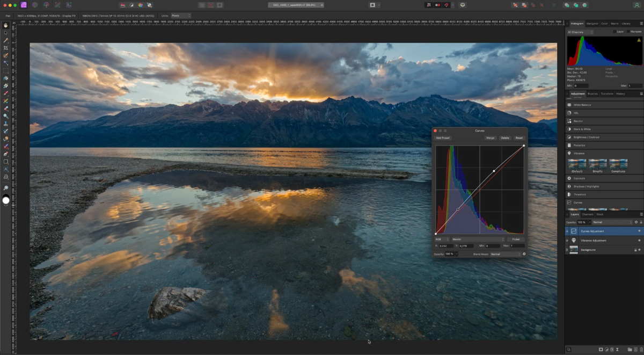The image size is (644, 355).
Task: Open the account profile icon
Action: pyautogui.click(x=636, y=5)
